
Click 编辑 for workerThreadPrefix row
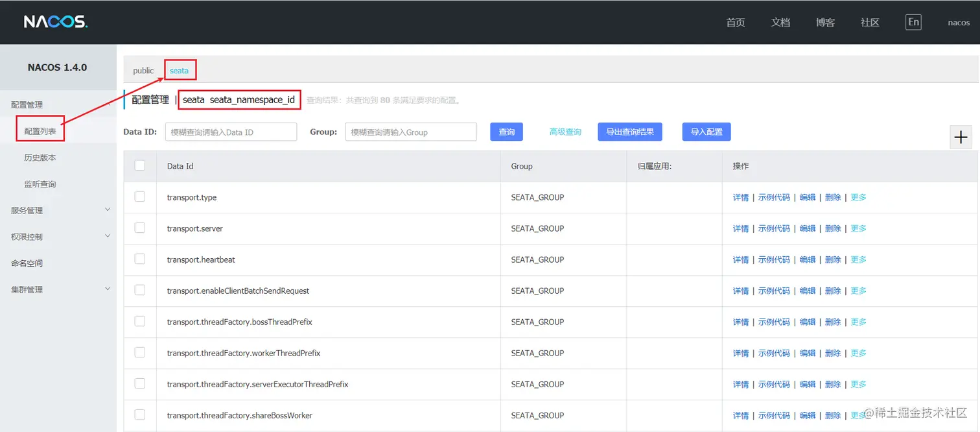pos(808,353)
